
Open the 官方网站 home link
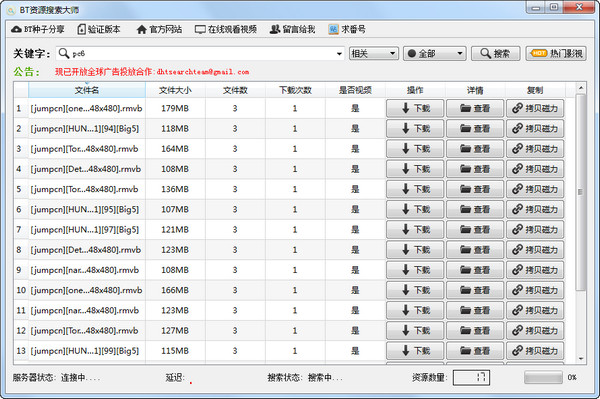point(159,29)
